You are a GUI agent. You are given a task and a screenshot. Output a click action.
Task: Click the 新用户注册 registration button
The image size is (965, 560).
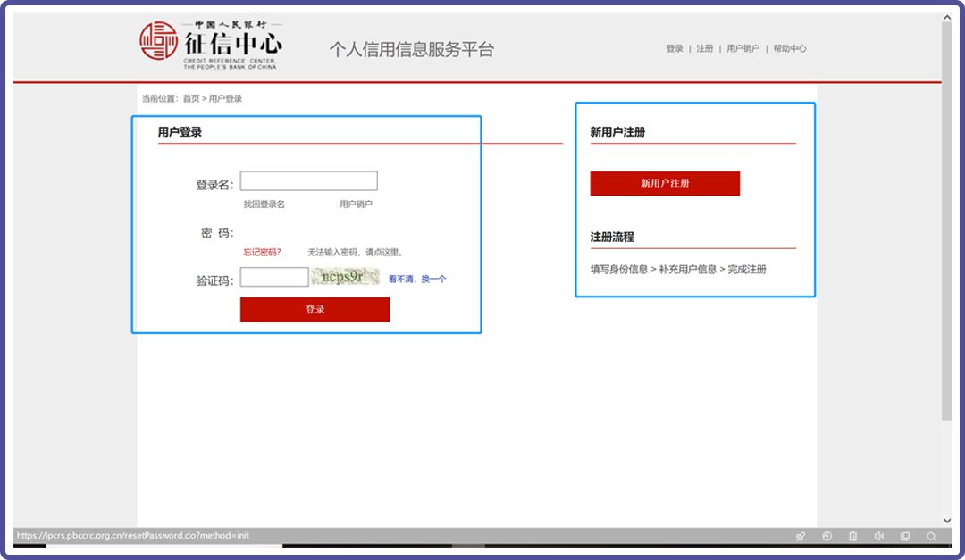665,183
